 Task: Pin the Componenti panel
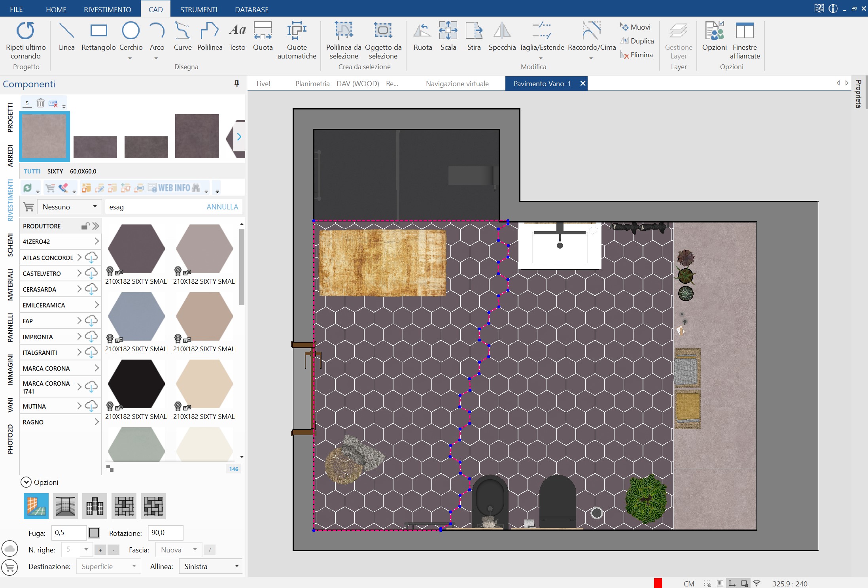click(x=237, y=84)
